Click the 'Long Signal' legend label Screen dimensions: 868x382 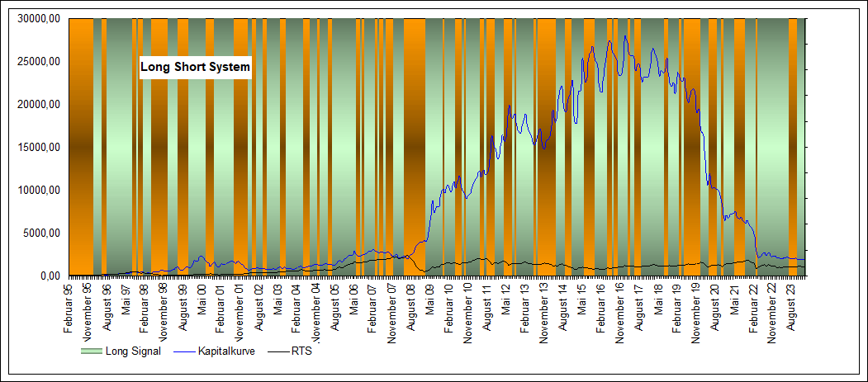tap(133, 351)
